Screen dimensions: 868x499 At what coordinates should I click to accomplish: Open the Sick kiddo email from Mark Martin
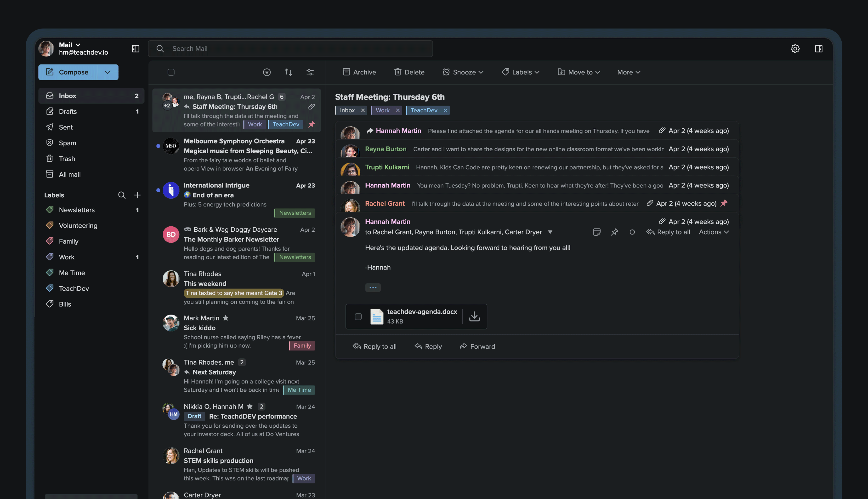pos(237,332)
